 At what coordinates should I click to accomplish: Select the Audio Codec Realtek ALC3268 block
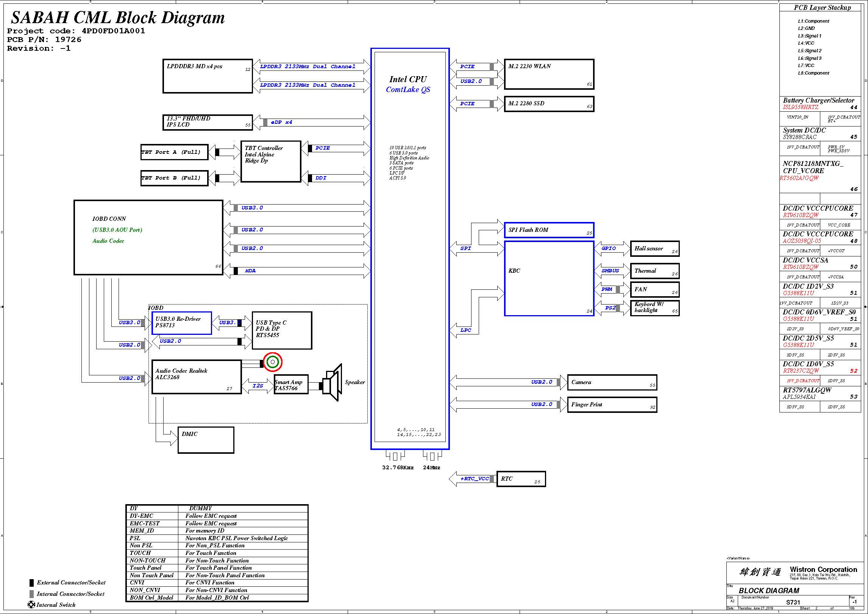click(196, 377)
